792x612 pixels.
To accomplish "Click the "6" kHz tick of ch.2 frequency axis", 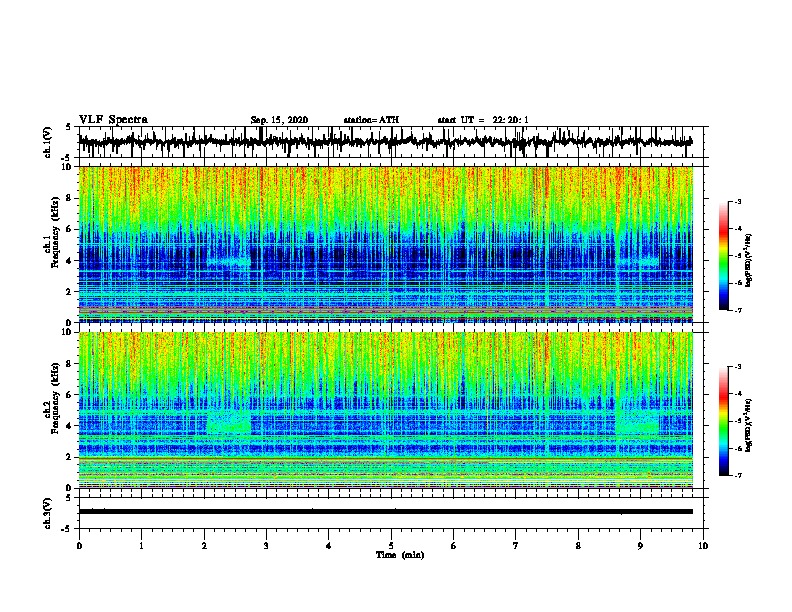I will [69, 394].
